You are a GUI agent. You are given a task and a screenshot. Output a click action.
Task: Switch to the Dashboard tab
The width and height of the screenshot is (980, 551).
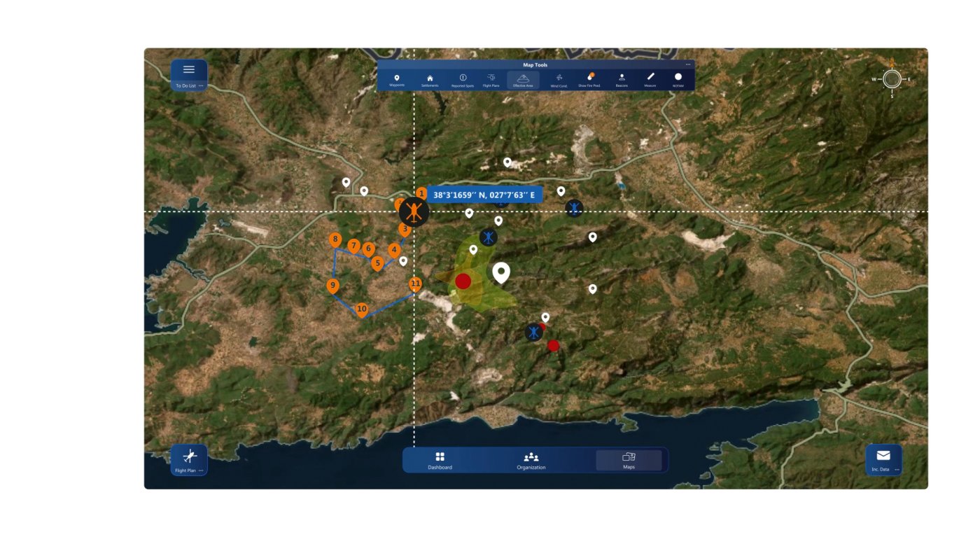pos(440,460)
